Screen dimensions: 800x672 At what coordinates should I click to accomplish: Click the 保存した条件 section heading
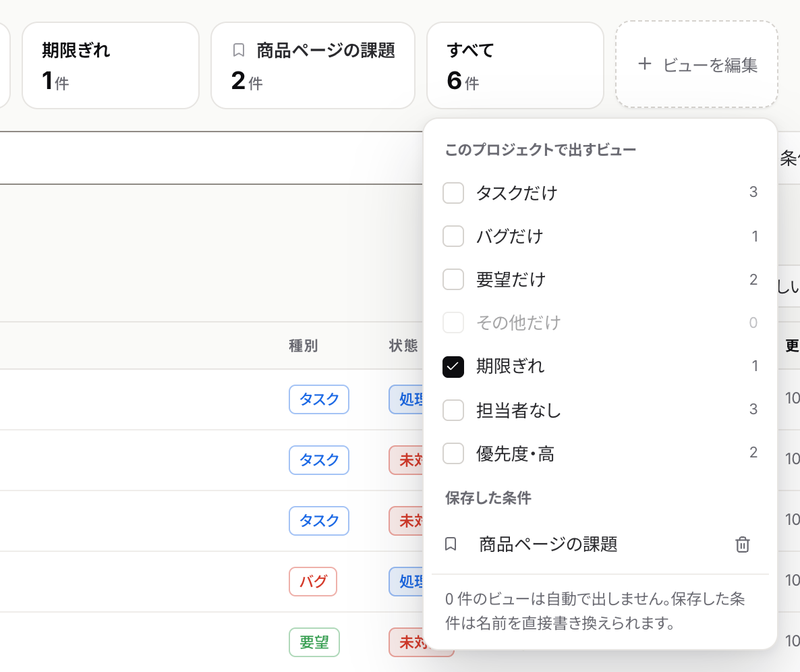488,498
